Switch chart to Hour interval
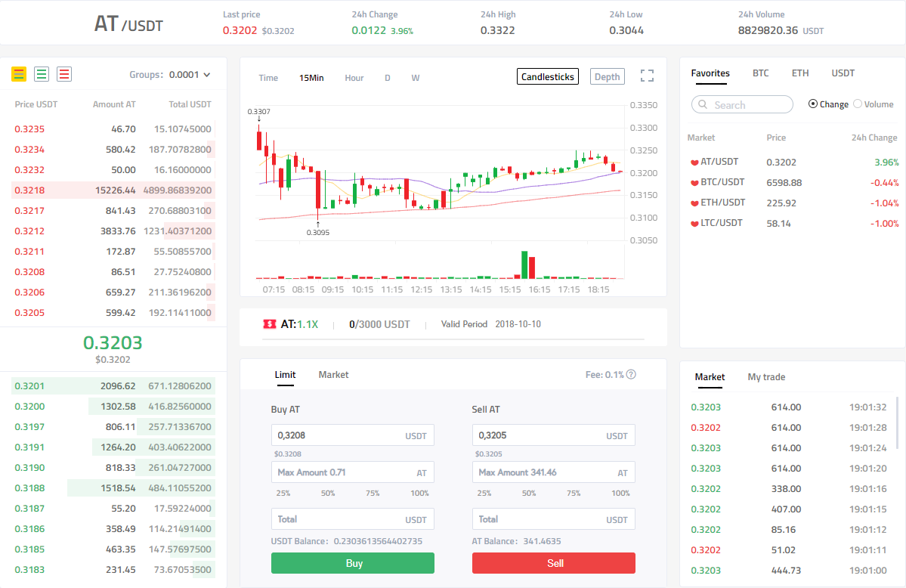The width and height of the screenshot is (906, 588). (354, 78)
